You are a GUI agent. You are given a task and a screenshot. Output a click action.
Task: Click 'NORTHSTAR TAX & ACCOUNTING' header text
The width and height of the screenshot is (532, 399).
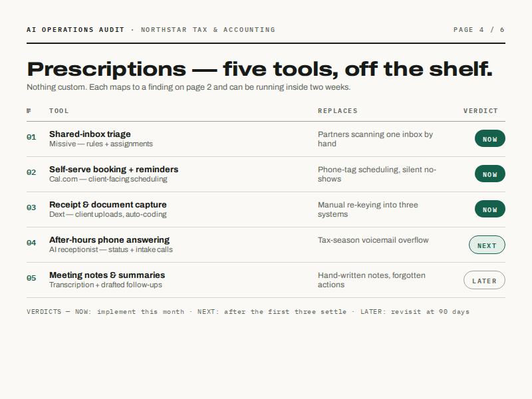[208, 30]
